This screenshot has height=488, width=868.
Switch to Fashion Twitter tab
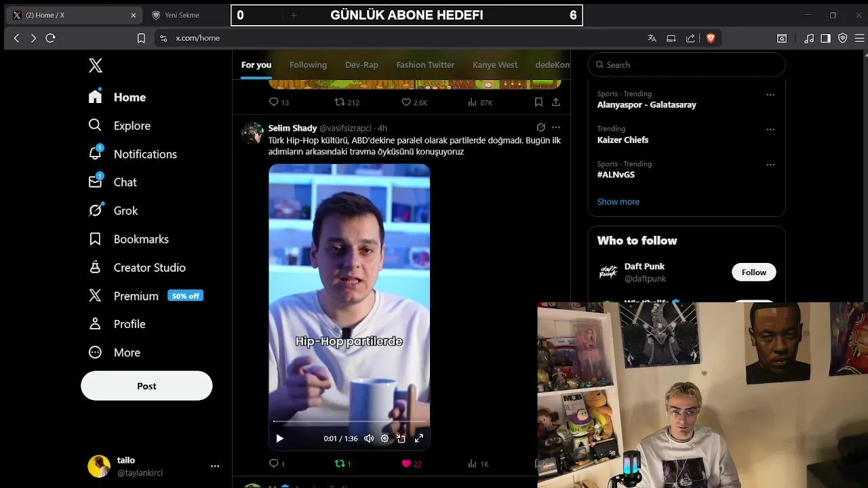pos(425,65)
